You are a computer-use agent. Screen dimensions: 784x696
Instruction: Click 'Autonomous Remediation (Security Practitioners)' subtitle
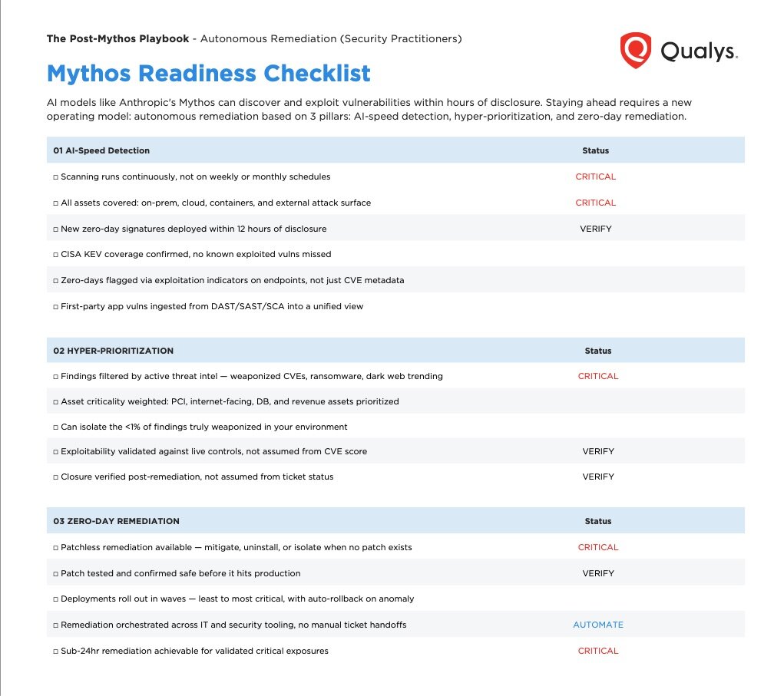331,38
